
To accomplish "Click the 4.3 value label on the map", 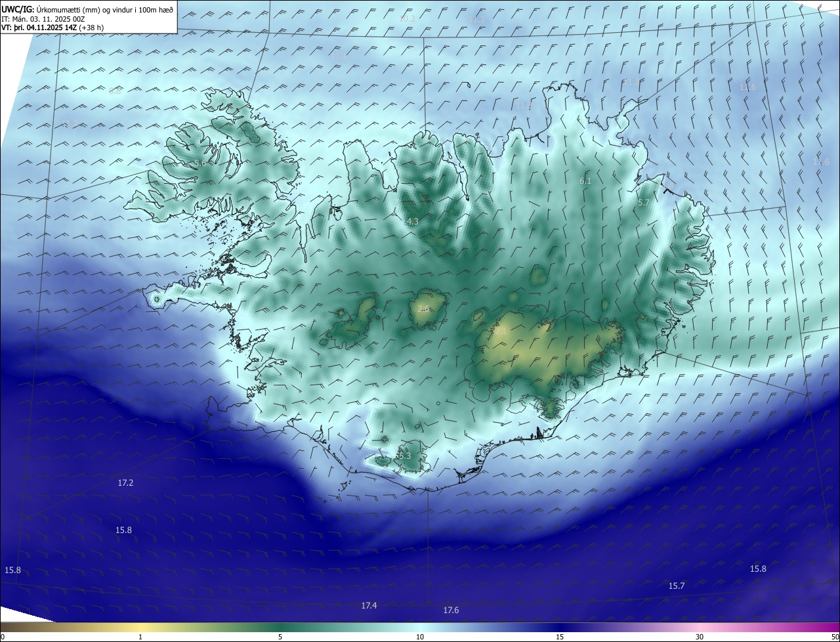I will pyautogui.click(x=412, y=222).
